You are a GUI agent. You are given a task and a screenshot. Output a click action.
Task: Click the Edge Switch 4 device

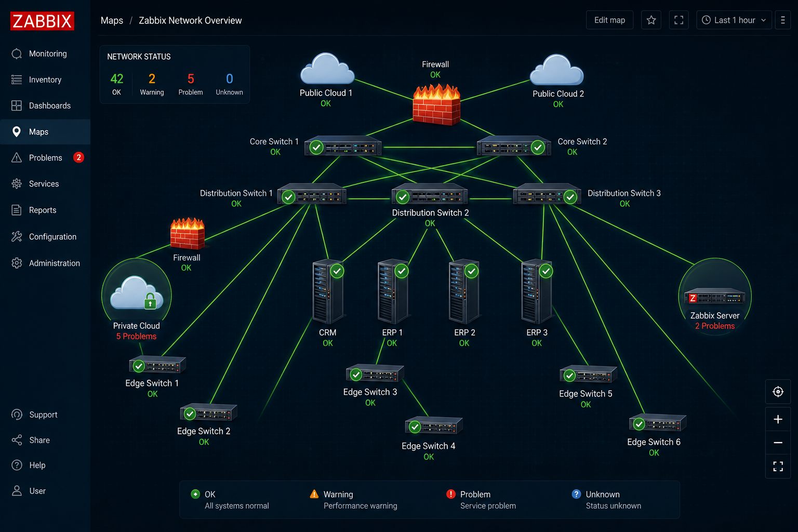434,426
